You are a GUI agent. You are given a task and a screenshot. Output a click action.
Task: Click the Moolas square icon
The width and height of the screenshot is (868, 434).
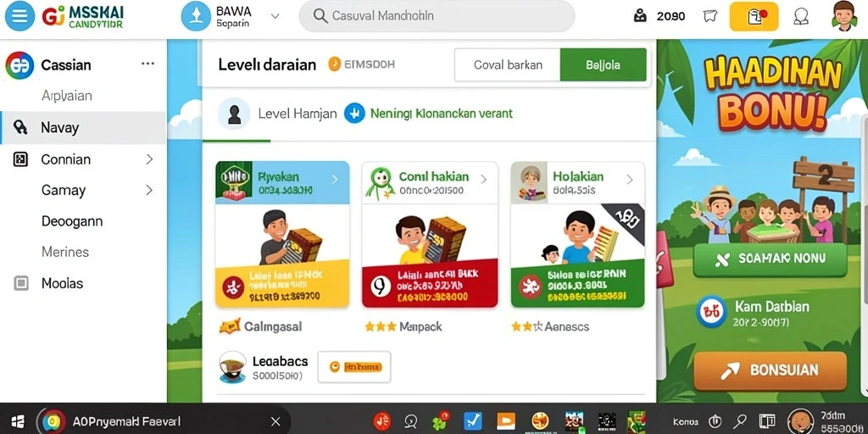(20, 283)
